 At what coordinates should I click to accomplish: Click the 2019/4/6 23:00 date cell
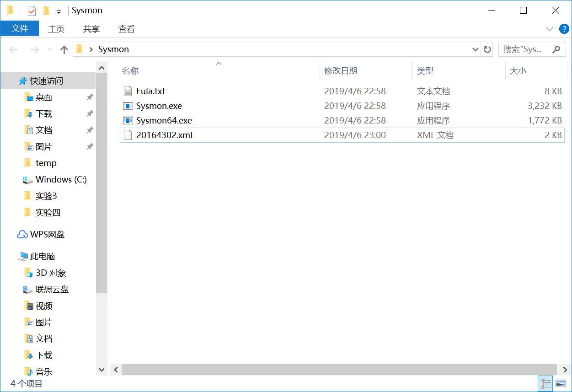pos(355,135)
